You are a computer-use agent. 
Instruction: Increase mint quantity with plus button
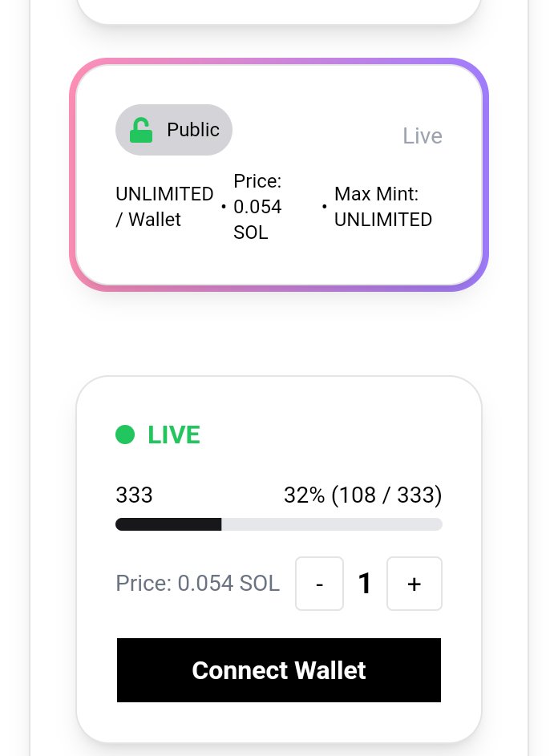point(414,584)
